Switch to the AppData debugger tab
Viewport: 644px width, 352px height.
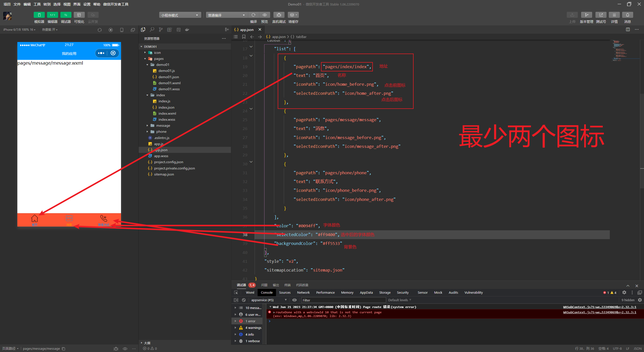[x=366, y=292]
